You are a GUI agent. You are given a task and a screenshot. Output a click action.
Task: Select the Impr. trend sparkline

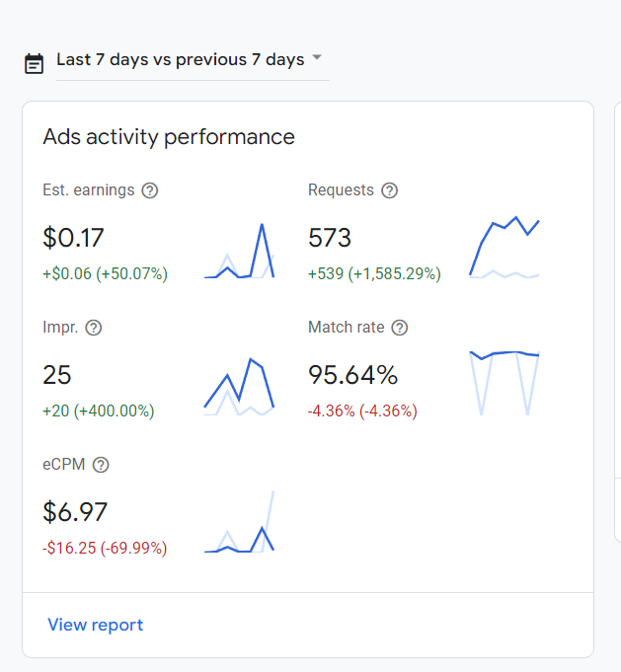tap(239, 386)
